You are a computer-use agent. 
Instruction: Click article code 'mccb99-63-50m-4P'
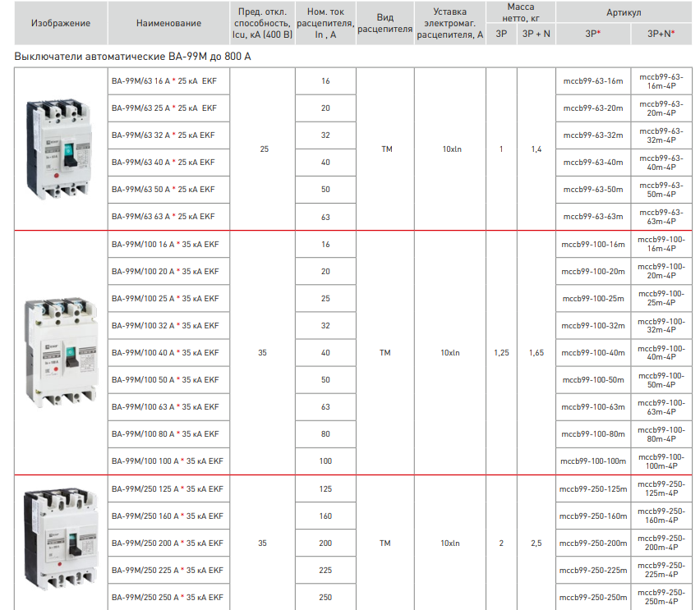pos(661,190)
